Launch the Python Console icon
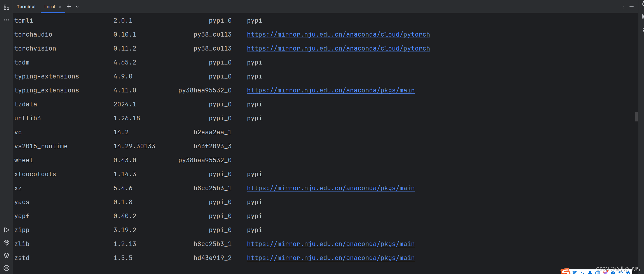The width and height of the screenshot is (644, 274). point(6,243)
